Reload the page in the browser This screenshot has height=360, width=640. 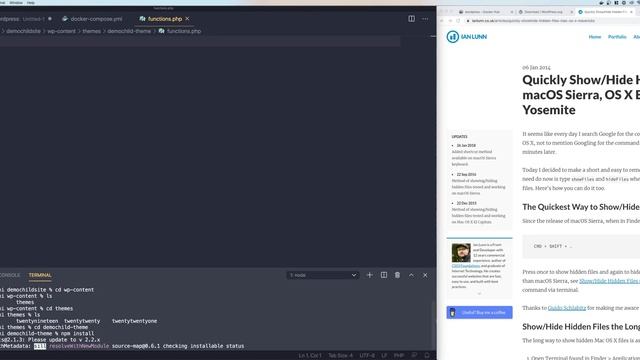coord(459,20)
